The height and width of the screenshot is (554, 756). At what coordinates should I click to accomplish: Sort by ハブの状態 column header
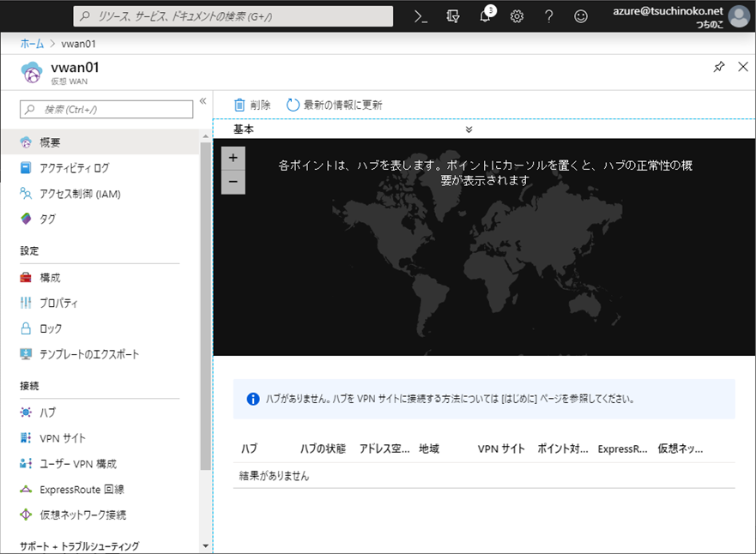(x=323, y=449)
